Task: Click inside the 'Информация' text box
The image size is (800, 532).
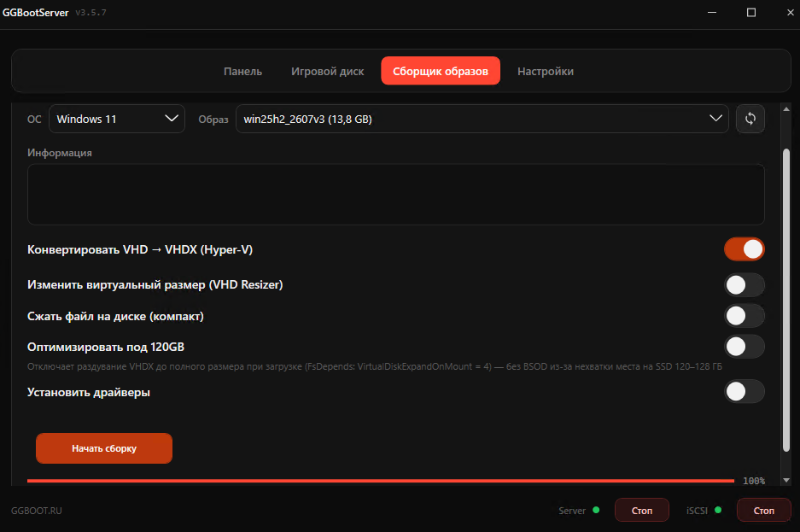Action: [396, 195]
